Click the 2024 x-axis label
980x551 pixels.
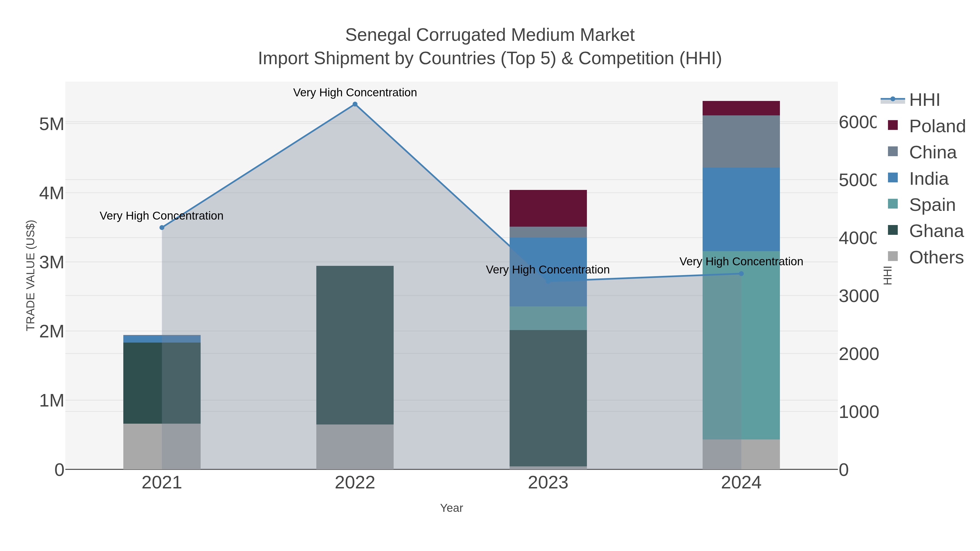click(741, 483)
